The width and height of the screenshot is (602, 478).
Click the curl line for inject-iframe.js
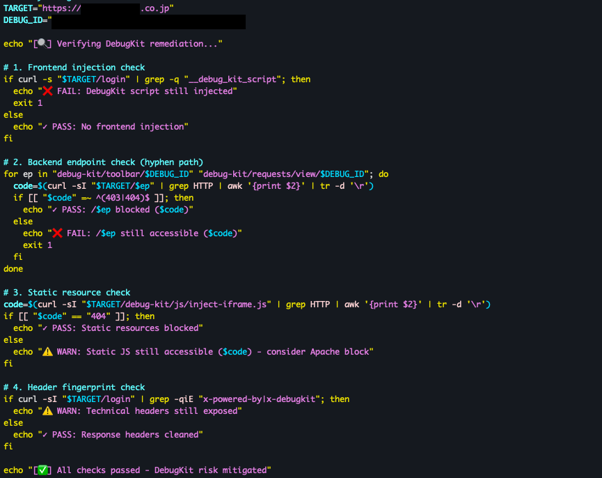coord(247,304)
